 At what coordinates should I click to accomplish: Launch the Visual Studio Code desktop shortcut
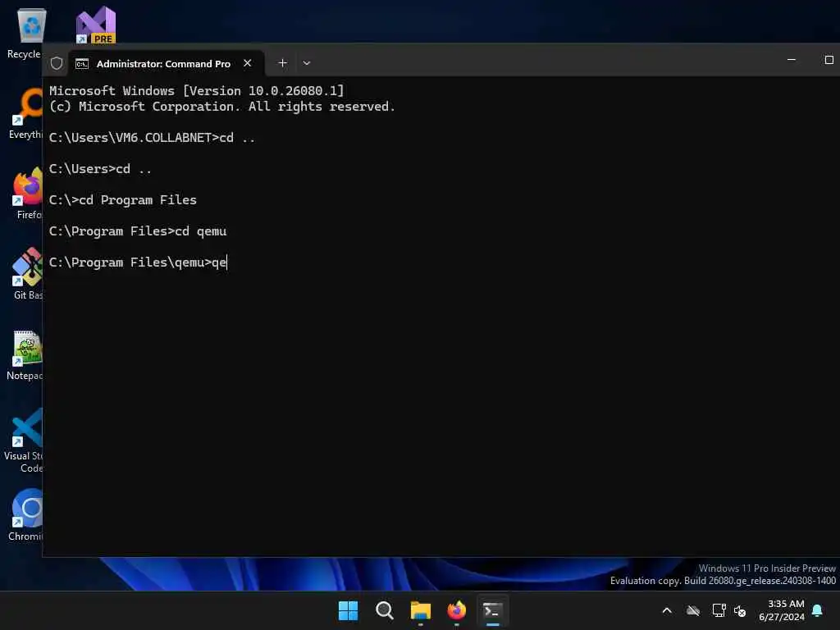point(25,441)
